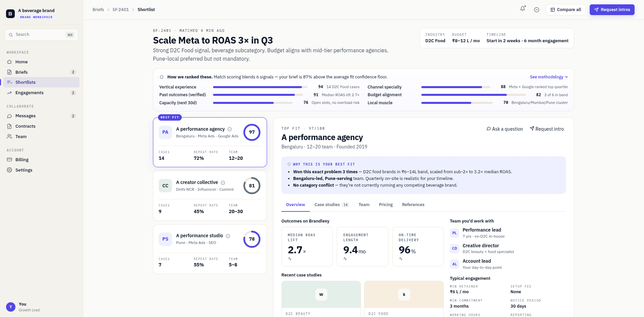Switch to the Team tab
644x317 pixels.
pyautogui.click(x=364, y=205)
